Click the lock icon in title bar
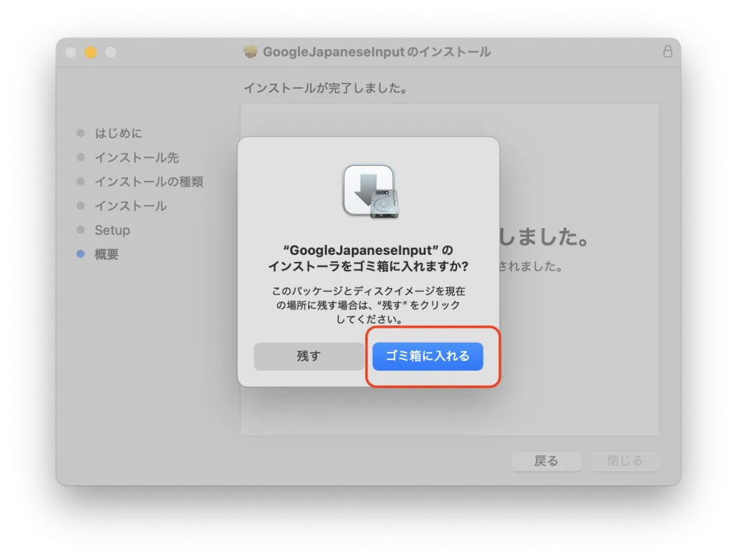 tap(667, 51)
